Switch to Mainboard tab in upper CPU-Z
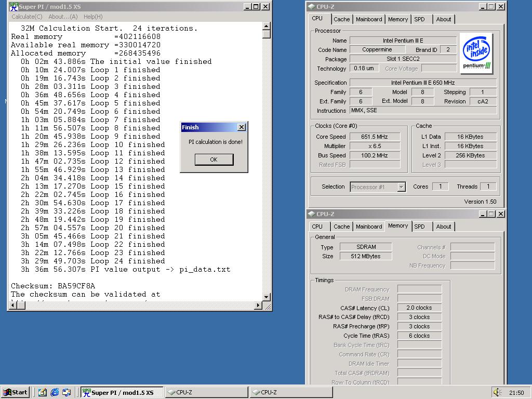 [x=369, y=19]
